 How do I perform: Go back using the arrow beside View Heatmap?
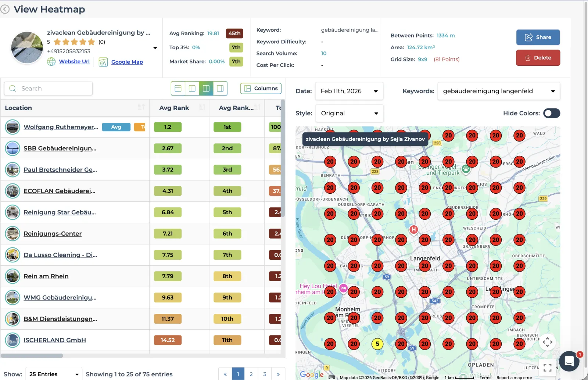[x=5, y=9]
